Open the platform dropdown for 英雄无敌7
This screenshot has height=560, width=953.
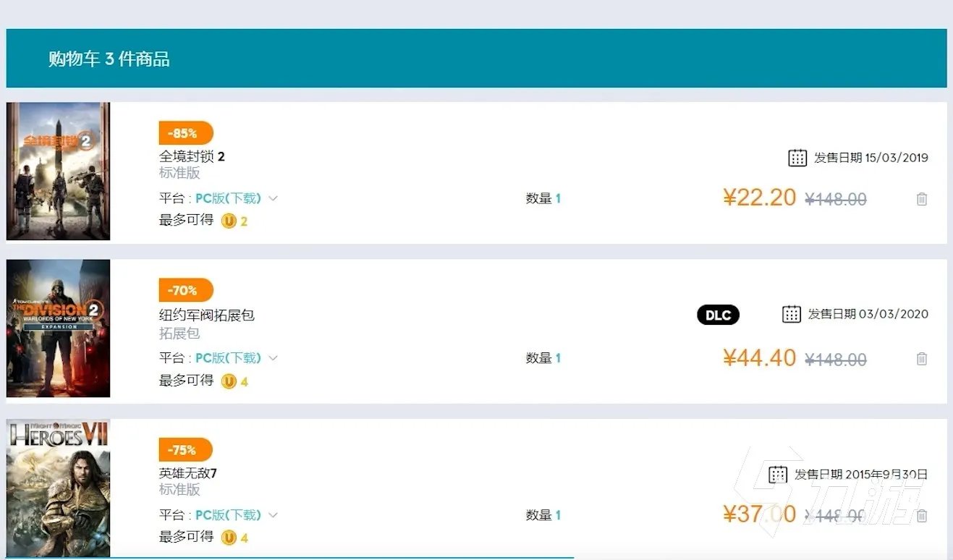tap(273, 515)
